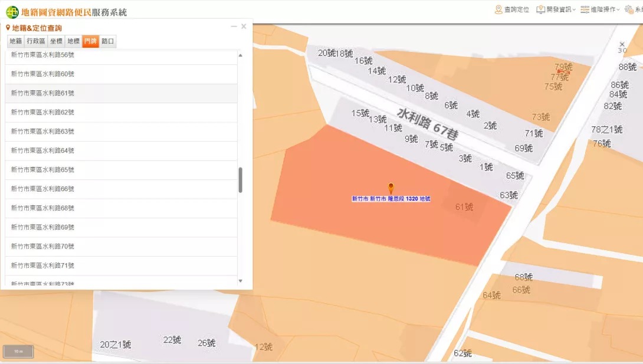Close the 地籍&定位查詢 panel
The image size is (643, 364).
click(x=244, y=27)
